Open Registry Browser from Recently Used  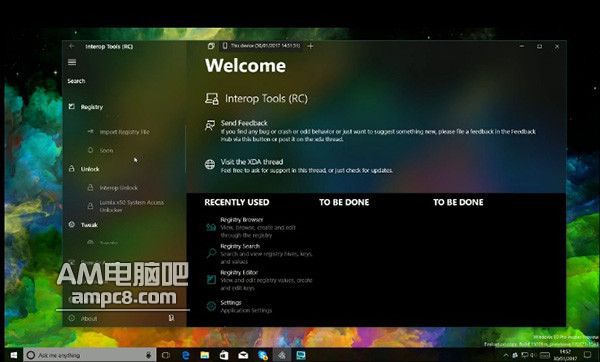point(242,220)
